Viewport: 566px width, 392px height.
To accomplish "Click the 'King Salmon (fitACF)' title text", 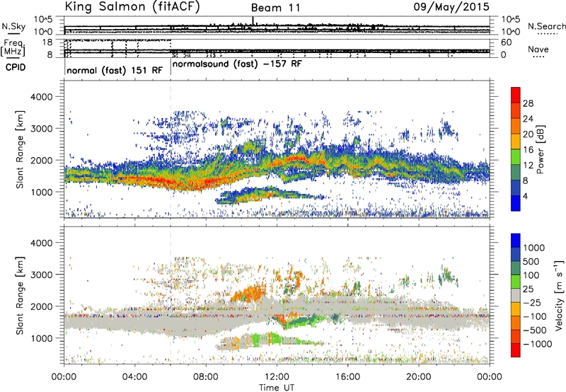I will click(x=132, y=6).
